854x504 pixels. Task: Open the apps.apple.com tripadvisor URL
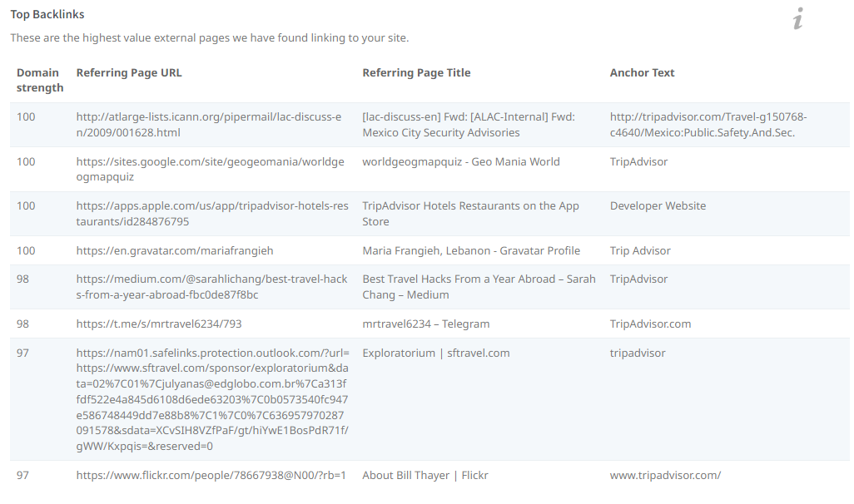(x=212, y=214)
